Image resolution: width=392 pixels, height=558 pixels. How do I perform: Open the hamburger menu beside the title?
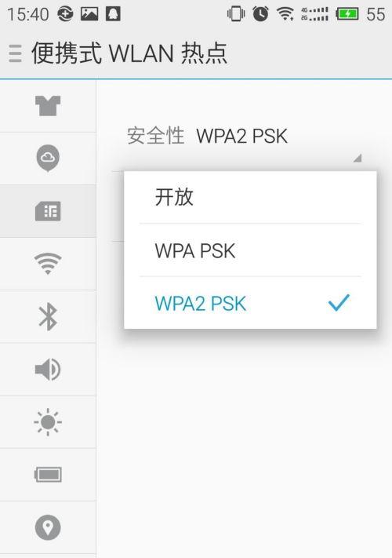(x=15, y=53)
